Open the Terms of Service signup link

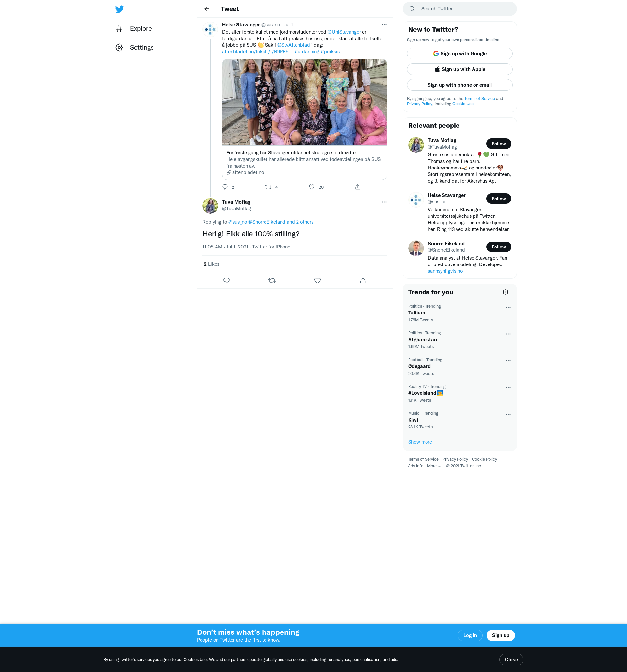(x=479, y=98)
